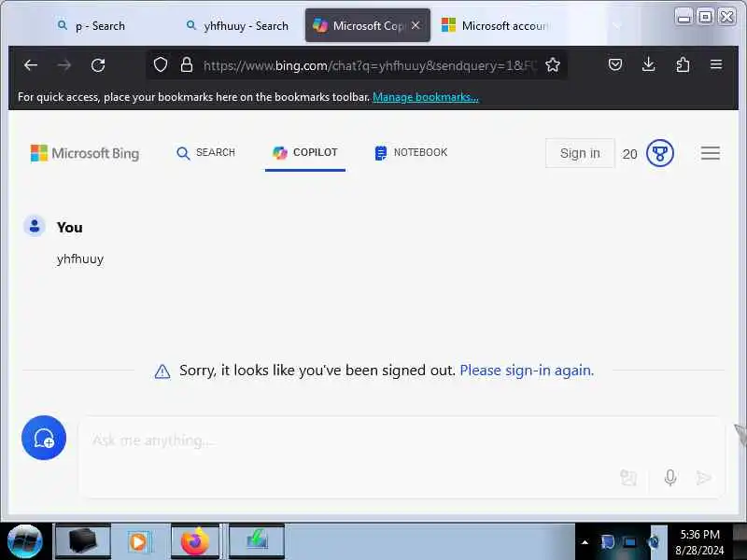Open the Bing hamburger settings menu
The height and width of the screenshot is (560, 747).
click(x=710, y=153)
